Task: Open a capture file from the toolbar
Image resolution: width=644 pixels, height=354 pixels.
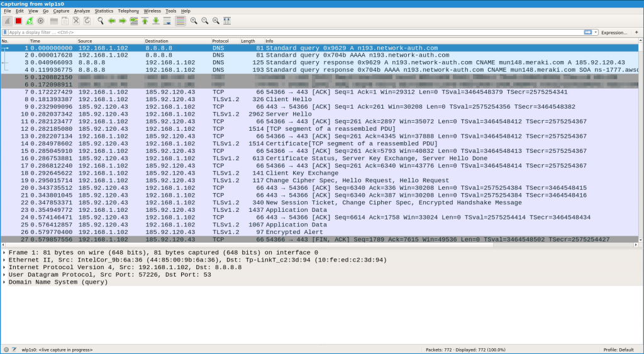Action: (54, 21)
